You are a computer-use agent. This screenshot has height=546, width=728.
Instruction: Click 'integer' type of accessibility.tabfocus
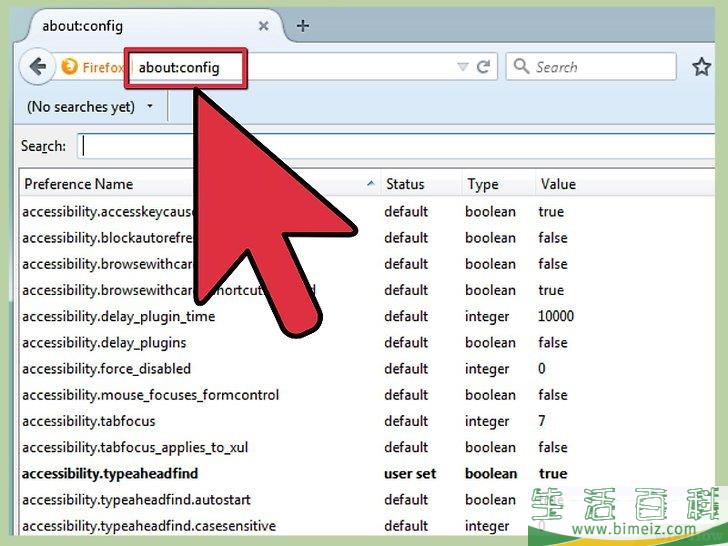point(487,422)
